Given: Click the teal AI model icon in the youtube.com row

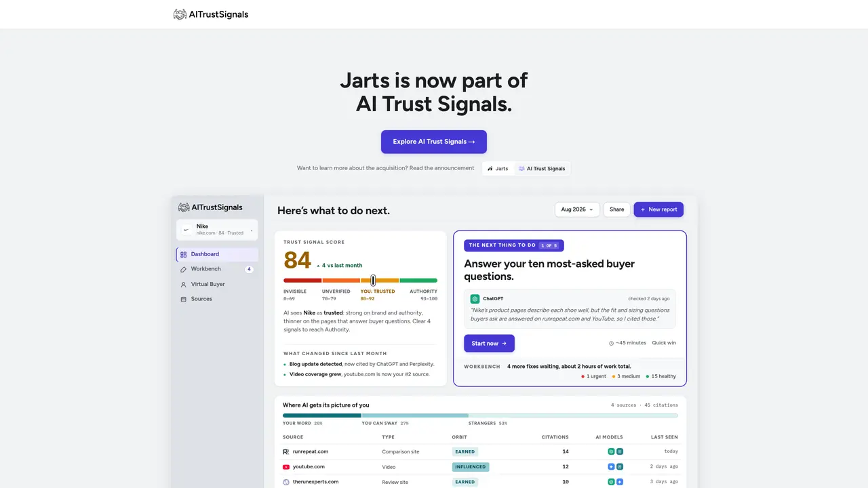Looking at the screenshot, I should [x=620, y=467].
